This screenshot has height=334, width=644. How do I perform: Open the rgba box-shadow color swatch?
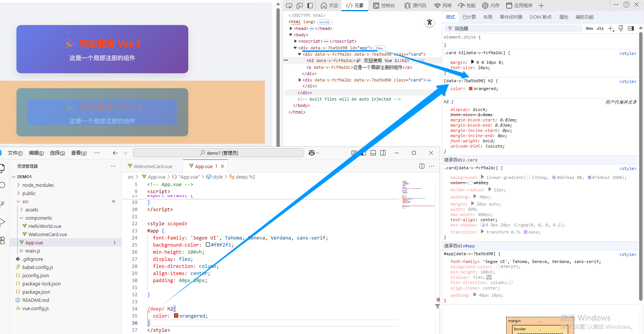coord(515,225)
